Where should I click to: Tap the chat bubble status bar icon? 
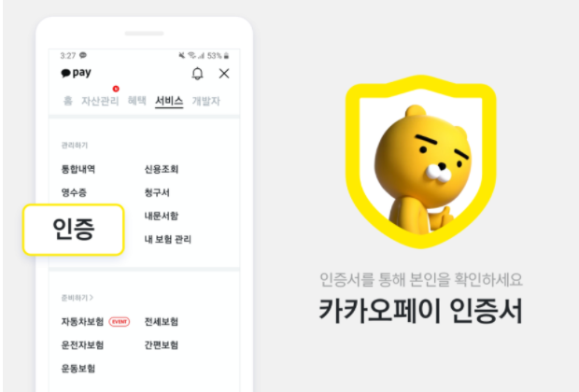[x=83, y=55]
